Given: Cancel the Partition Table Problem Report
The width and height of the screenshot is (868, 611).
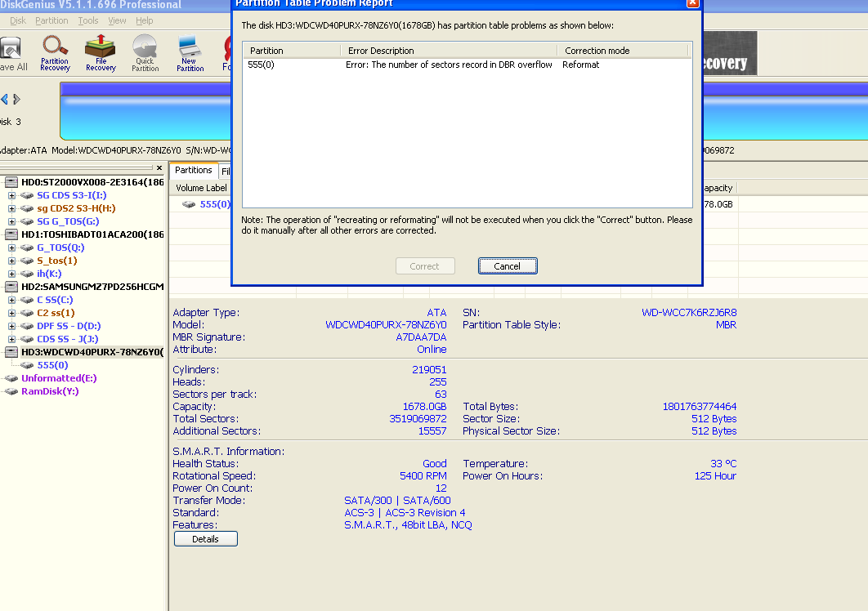Looking at the screenshot, I should [x=508, y=265].
